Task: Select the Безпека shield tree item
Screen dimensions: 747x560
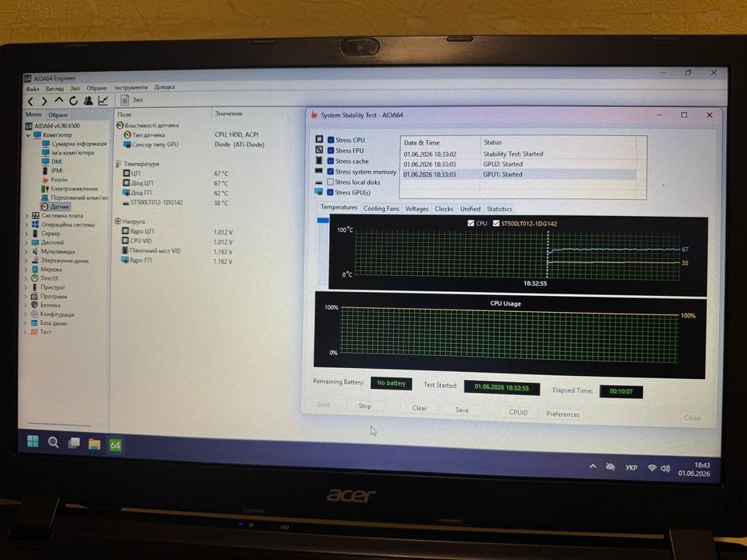Action: coord(50,306)
